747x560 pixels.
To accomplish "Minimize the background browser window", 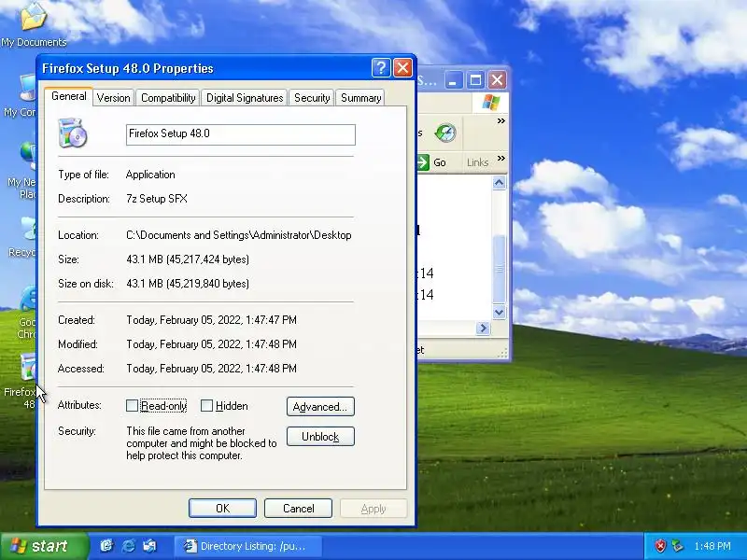I will (x=454, y=80).
